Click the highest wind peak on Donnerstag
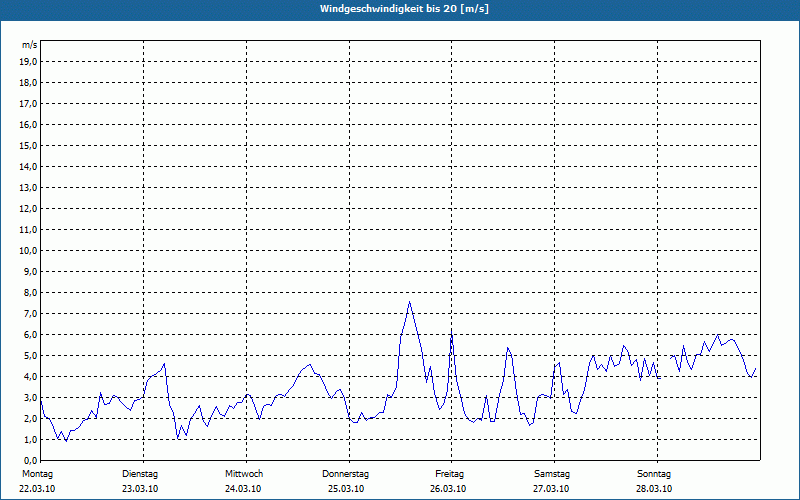The width and height of the screenshot is (800, 500). pyautogui.click(x=409, y=302)
